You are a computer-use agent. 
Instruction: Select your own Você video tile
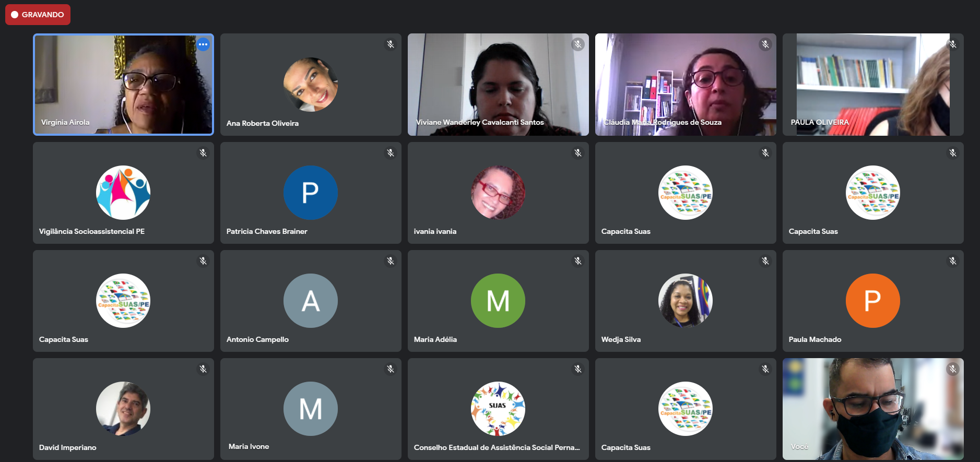click(873, 409)
